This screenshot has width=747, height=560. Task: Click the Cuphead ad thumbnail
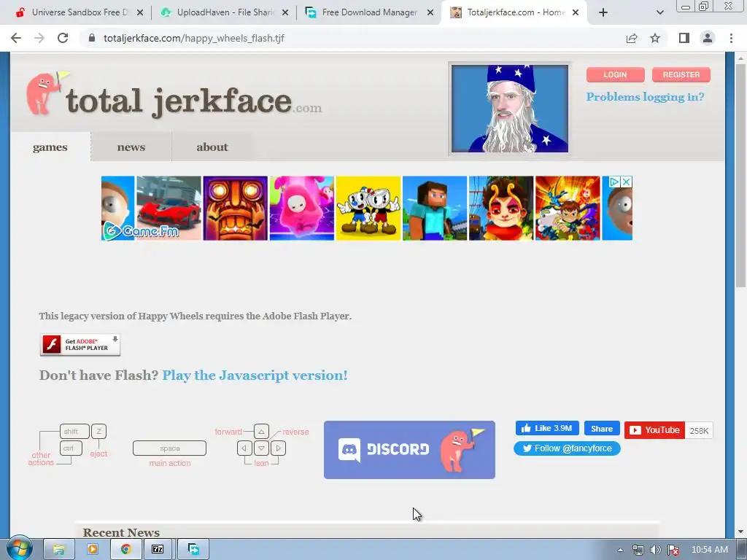pyautogui.click(x=368, y=208)
